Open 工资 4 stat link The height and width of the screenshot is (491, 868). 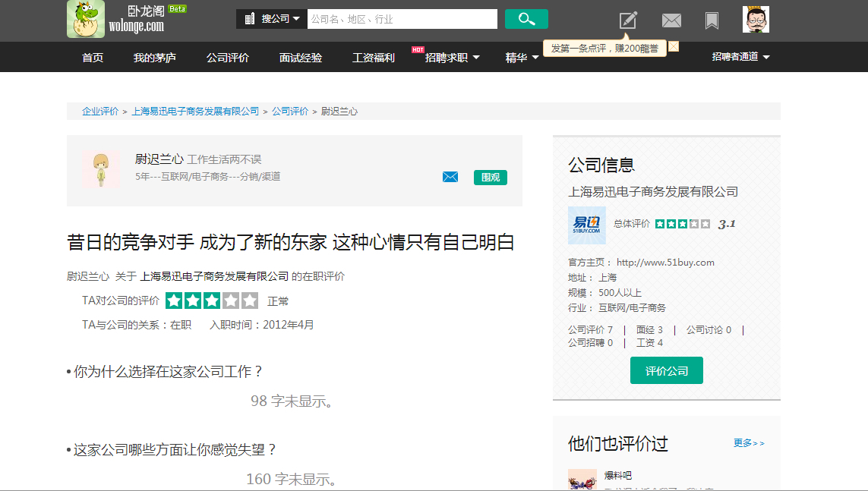point(649,343)
